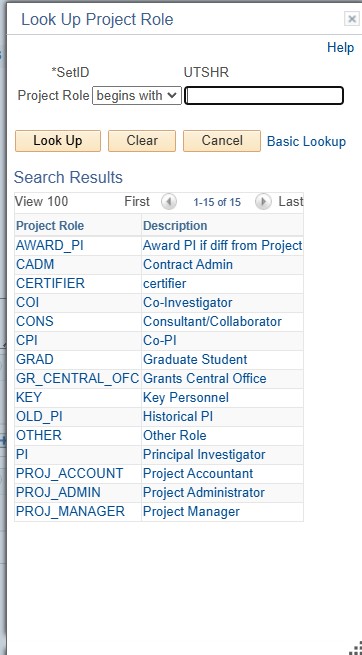Sort by Project Role column header

pos(50,226)
